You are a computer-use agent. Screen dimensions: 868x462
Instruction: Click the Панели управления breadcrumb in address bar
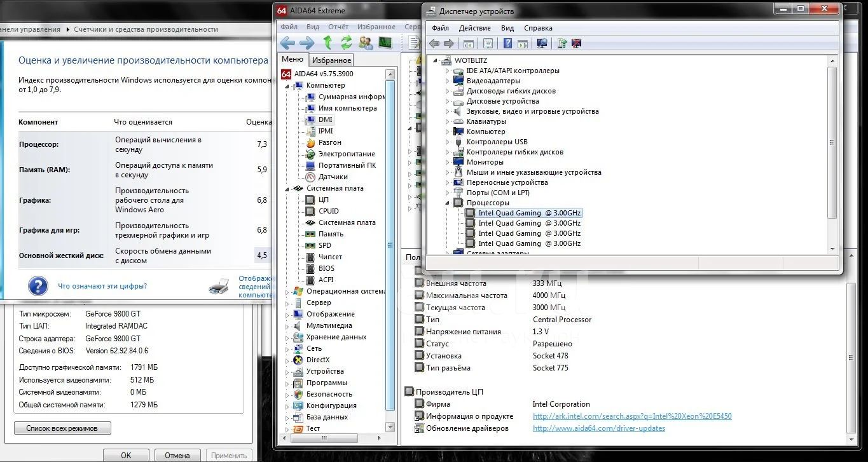(x=31, y=29)
